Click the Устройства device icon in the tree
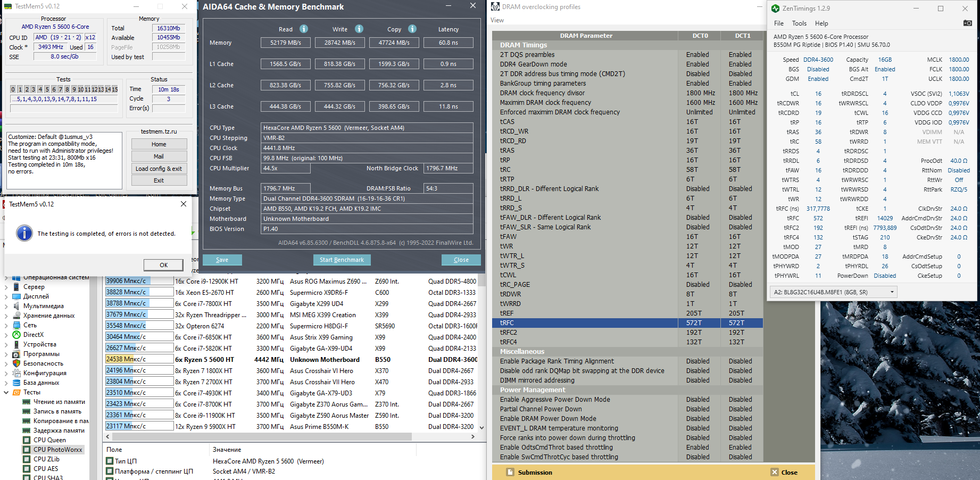Screen dimensions: 980x480 [16, 344]
